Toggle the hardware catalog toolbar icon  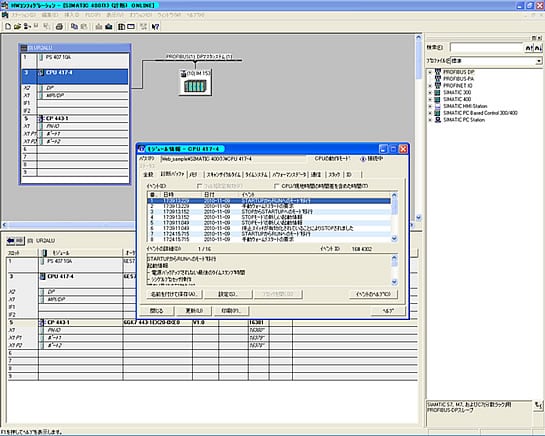click(121, 26)
